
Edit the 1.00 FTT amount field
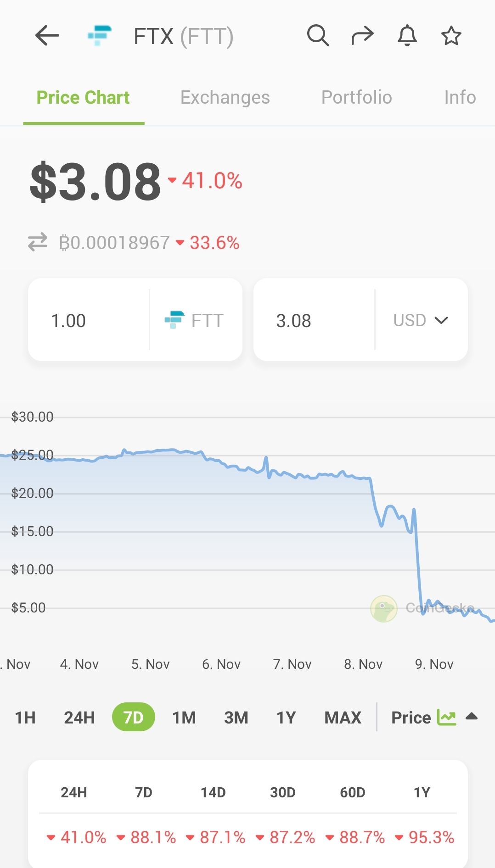(89, 320)
